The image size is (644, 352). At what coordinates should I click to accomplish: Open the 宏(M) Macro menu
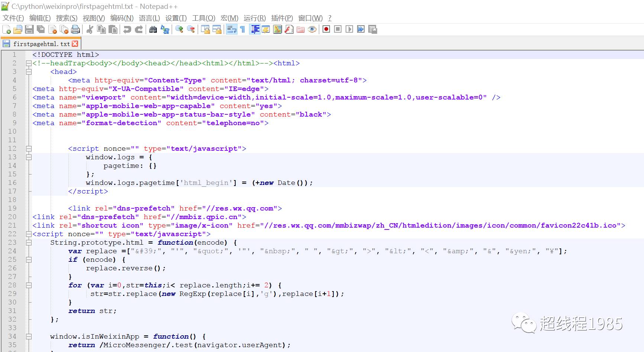[229, 18]
